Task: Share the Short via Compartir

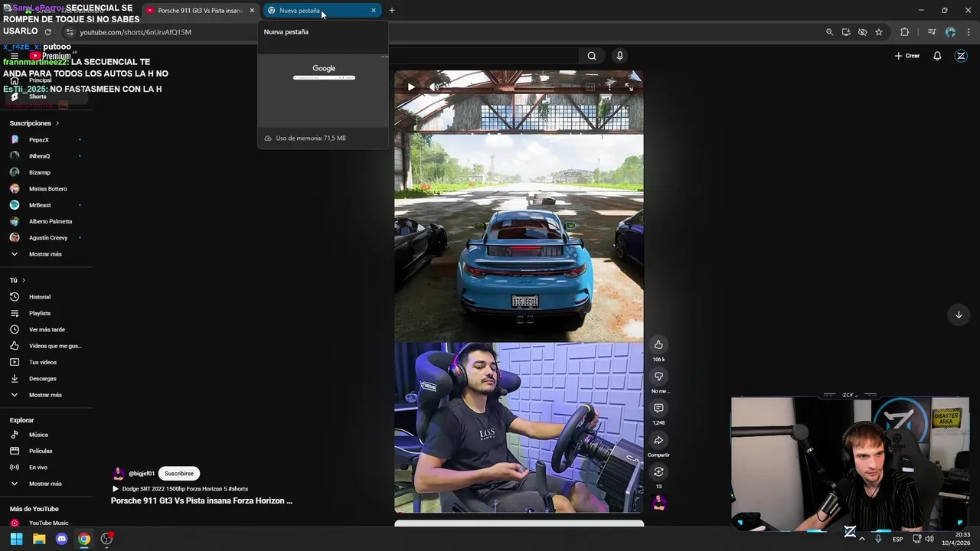Action: [x=658, y=440]
